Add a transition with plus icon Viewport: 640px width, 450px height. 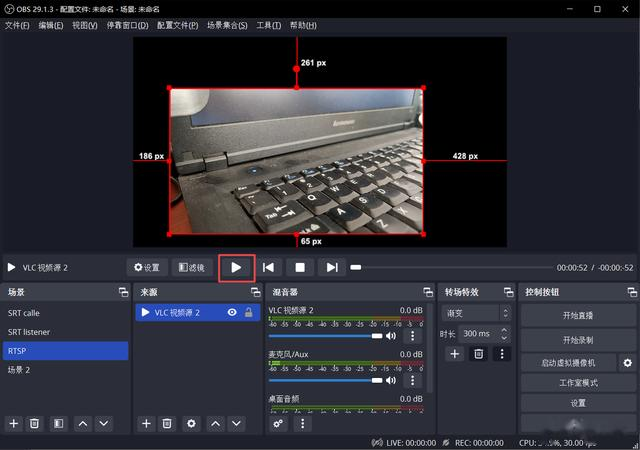455,354
